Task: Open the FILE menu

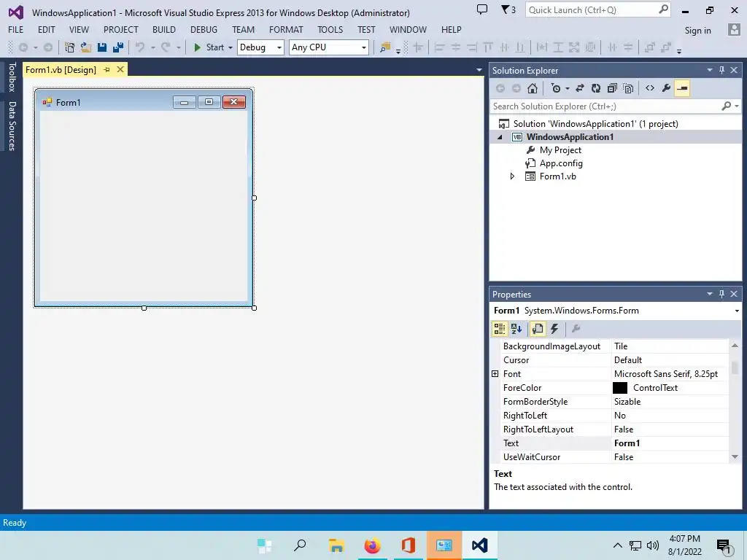Action: click(16, 29)
